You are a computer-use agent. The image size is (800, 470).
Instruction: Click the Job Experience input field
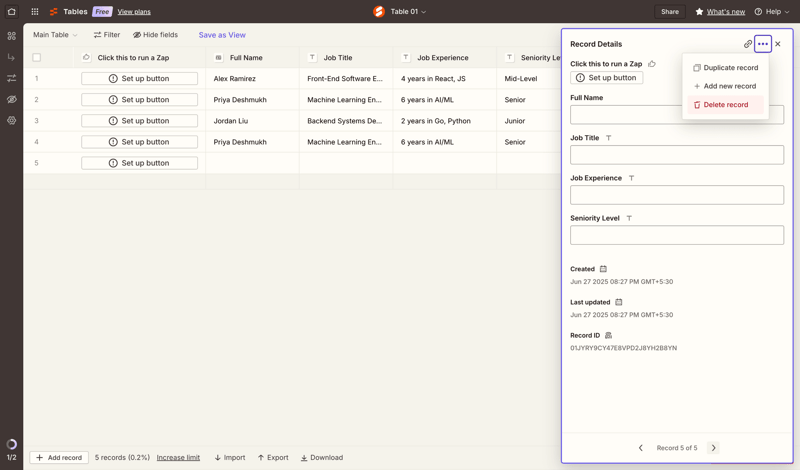click(x=677, y=195)
